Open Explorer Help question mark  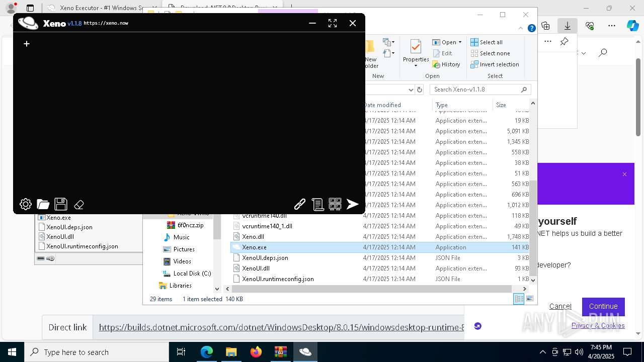point(531,29)
